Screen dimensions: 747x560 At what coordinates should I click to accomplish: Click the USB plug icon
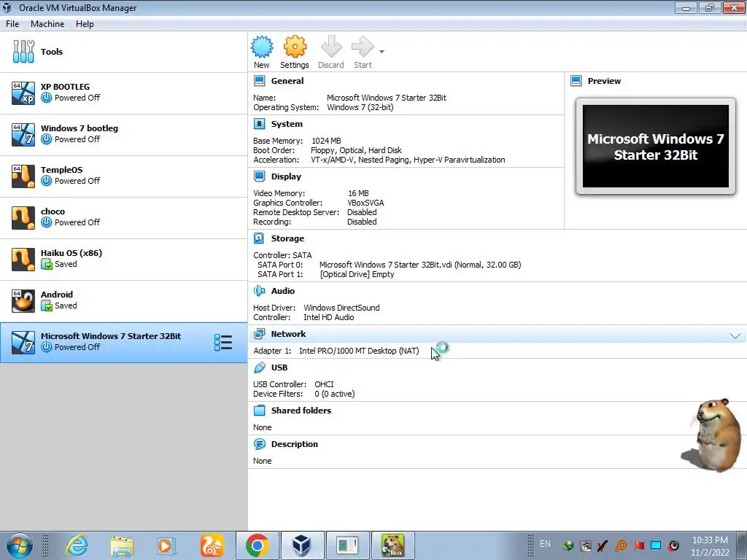(x=259, y=367)
